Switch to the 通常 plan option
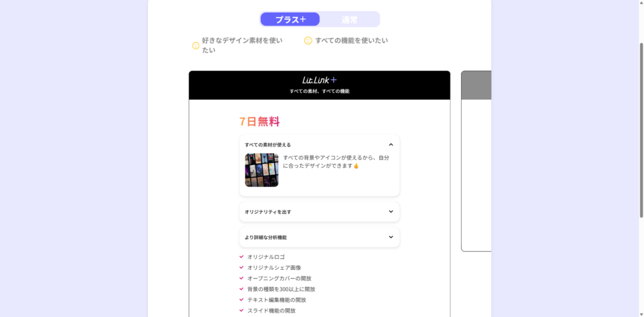644x317 pixels. [x=350, y=19]
